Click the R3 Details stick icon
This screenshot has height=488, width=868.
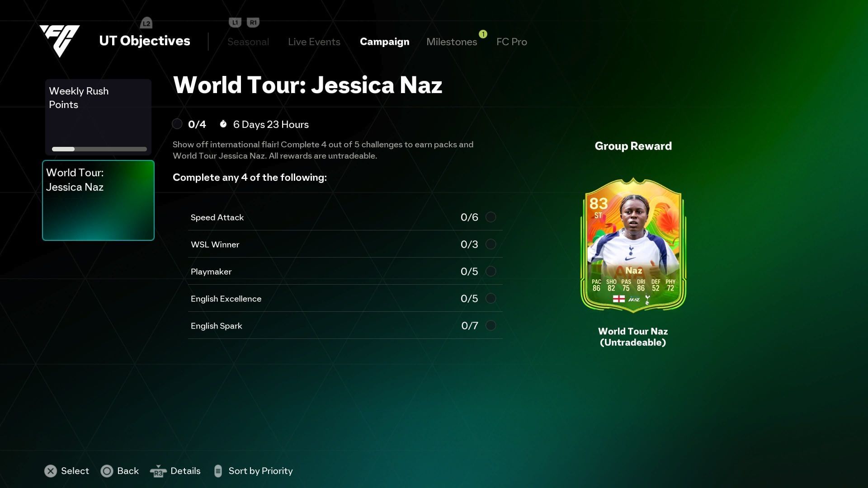(158, 471)
